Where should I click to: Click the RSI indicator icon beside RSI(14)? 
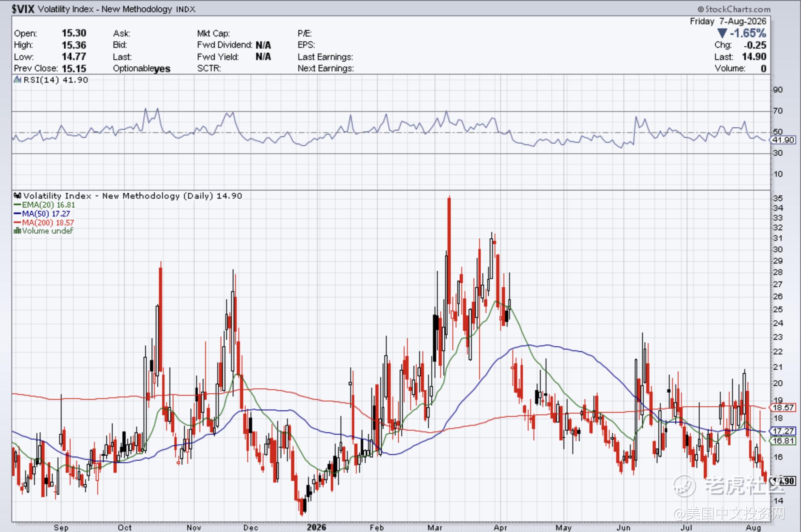click(17, 80)
